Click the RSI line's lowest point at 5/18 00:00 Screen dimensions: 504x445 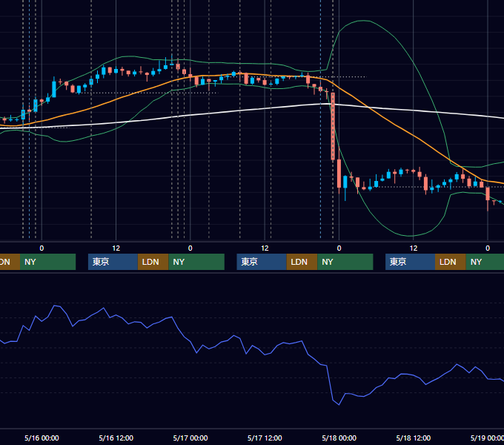click(x=339, y=404)
